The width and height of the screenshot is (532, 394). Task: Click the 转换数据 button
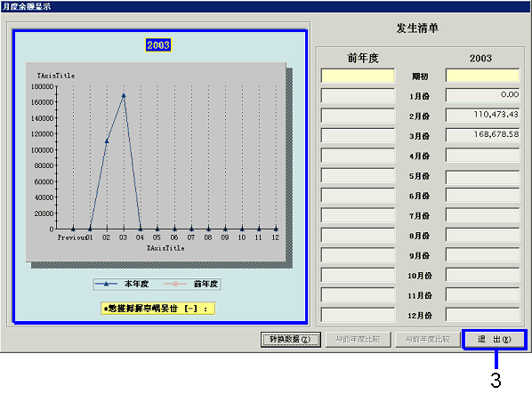[290, 339]
